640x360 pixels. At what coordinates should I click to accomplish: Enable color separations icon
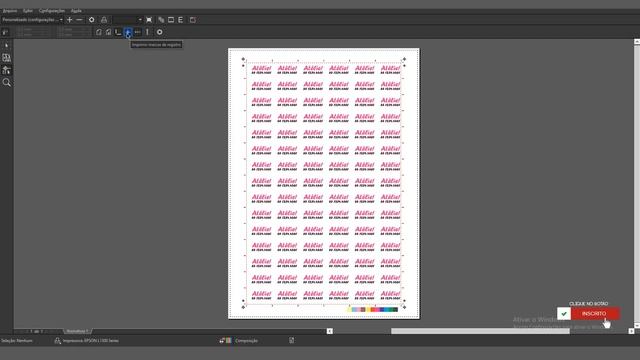point(161,20)
